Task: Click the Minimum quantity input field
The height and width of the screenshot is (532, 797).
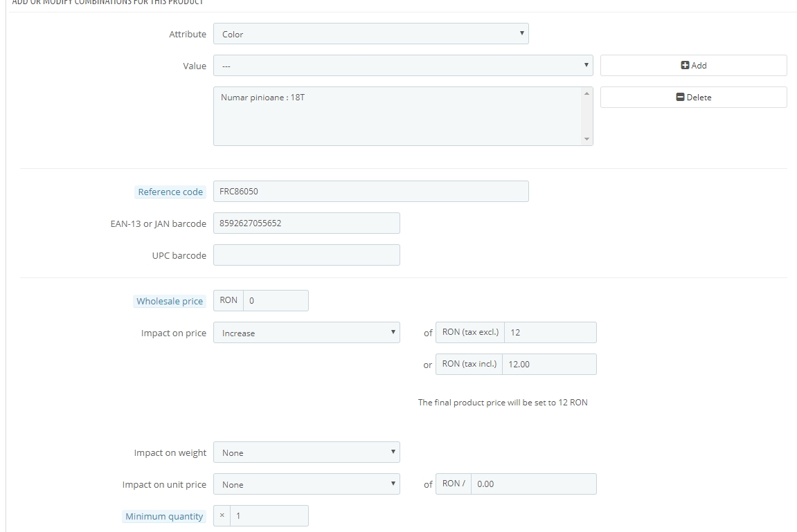Action: 269,516
